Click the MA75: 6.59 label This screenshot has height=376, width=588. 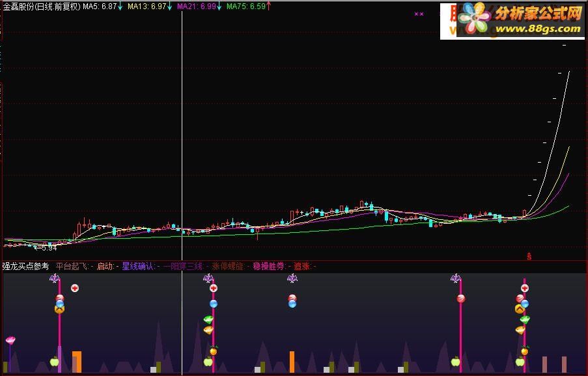pyautogui.click(x=246, y=7)
